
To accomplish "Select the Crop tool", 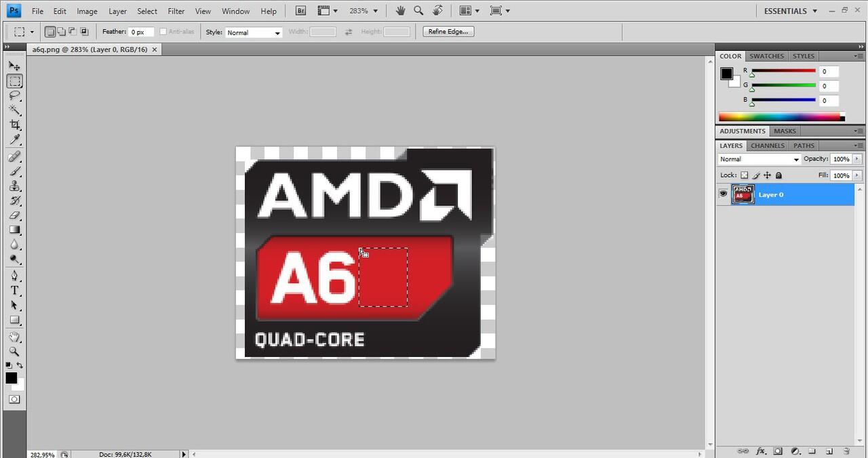I will click(14, 125).
